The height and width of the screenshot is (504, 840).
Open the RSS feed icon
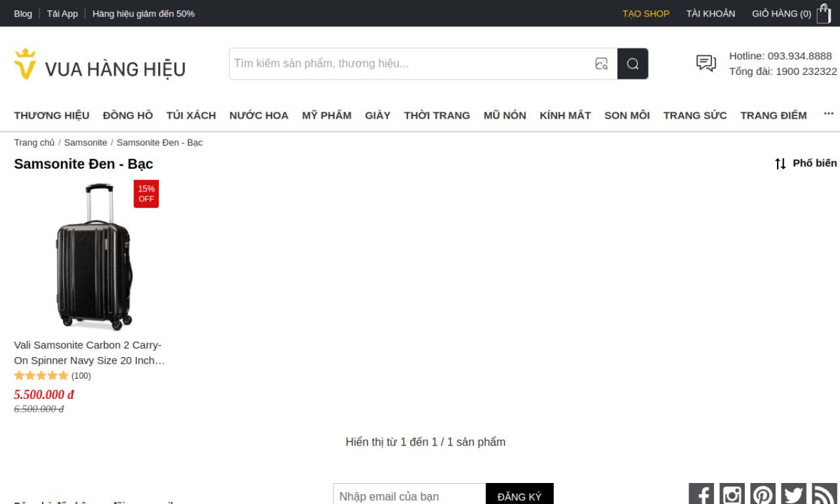pyautogui.click(x=824, y=494)
